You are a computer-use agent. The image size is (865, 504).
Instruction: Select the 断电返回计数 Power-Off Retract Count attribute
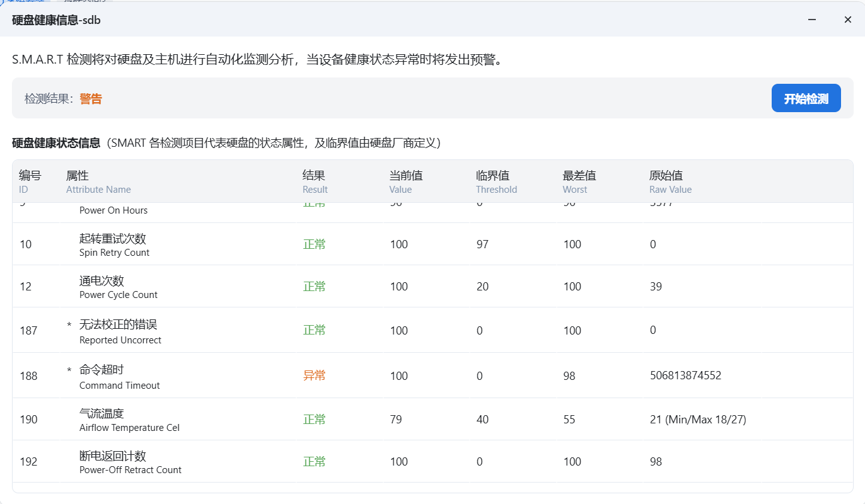[x=131, y=462]
